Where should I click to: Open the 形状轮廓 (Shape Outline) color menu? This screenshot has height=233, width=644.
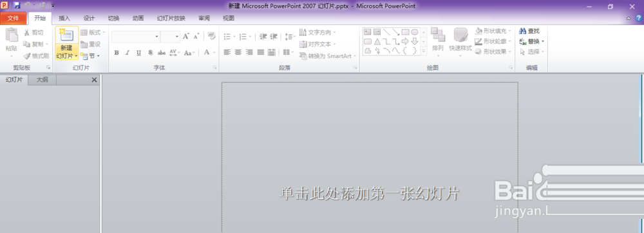click(x=493, y=41)
